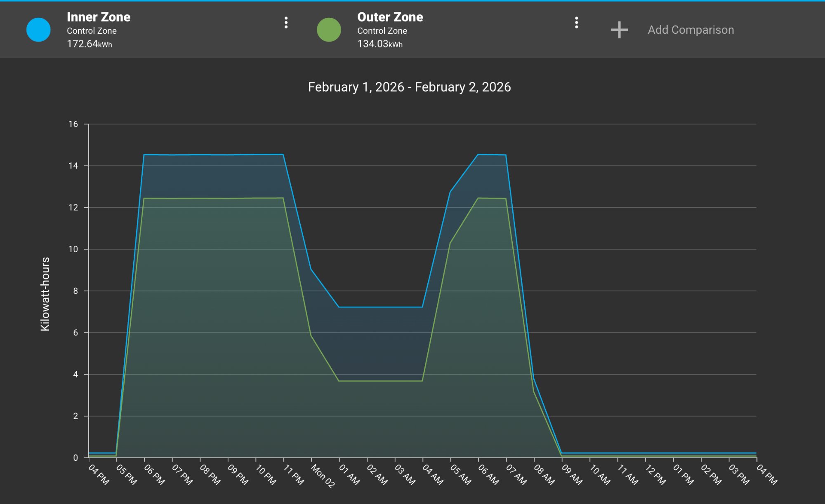
Task: Expand options from the right three-dot menu
Action: coord(576,23)
